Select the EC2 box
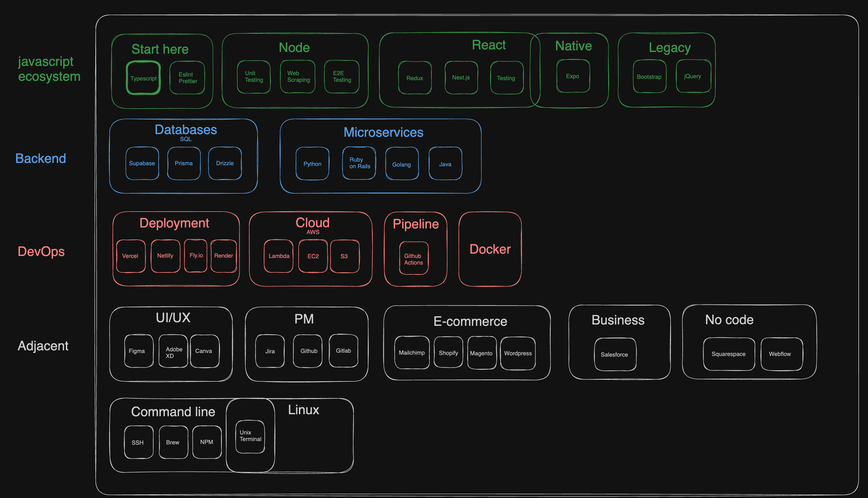 point(313,256)
